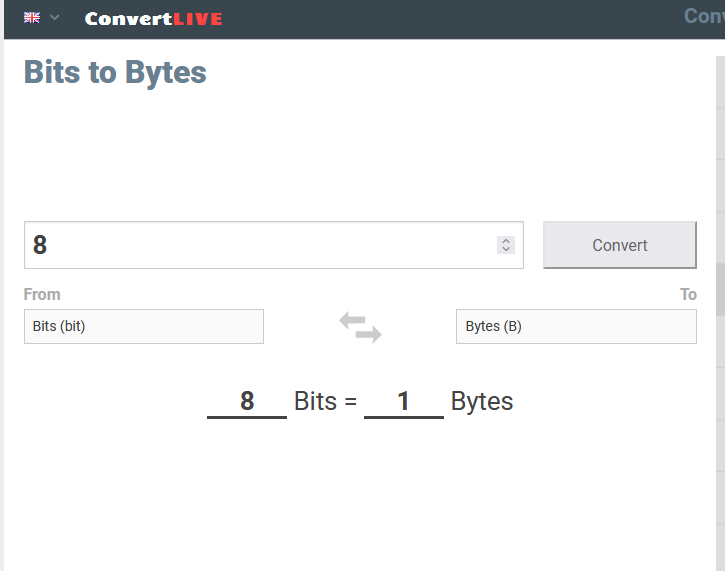Click the Bits to Bytes page heading
This screenshot has height=571, width=725.
(115, 72)
